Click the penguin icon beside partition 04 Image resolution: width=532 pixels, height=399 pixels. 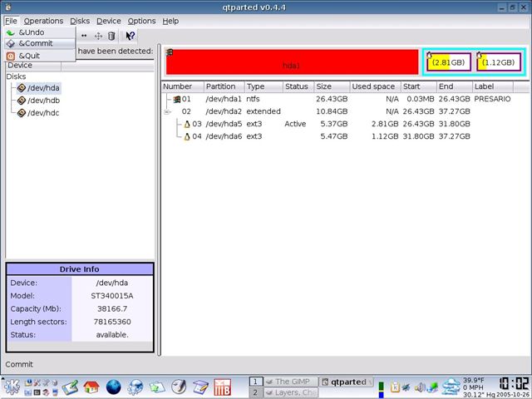click(x=186, y=136)
